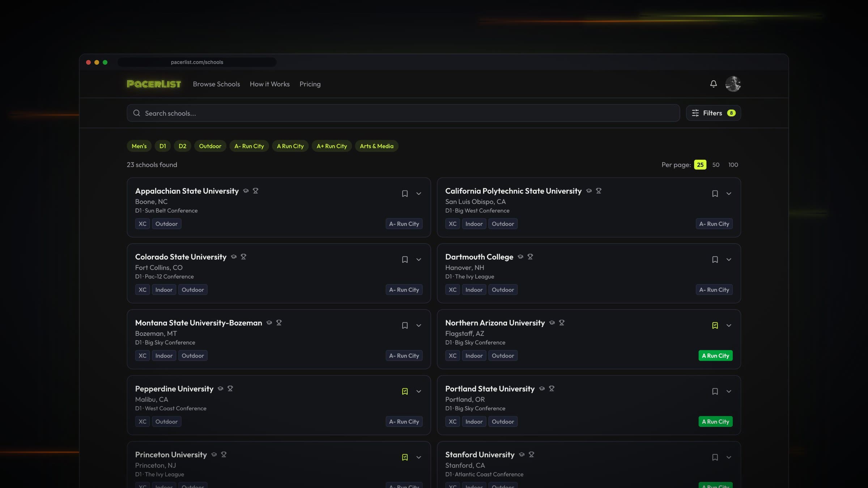Click trophy icon beside Northern Arizona University
Screen dimensions: 868x488
point(562,322)
